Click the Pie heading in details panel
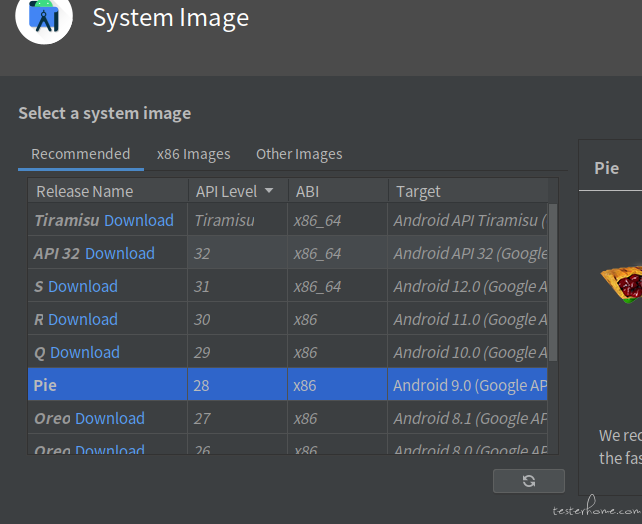 [606, 168]
